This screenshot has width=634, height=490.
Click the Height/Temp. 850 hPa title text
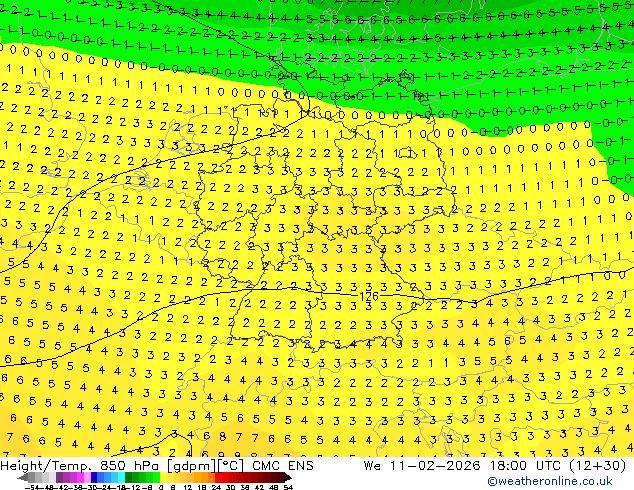[80, 466]
